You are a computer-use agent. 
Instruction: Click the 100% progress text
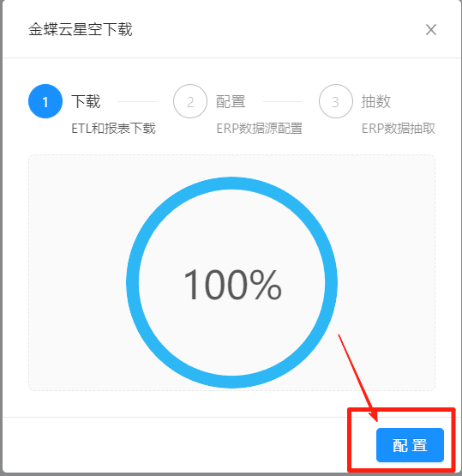(x=232, y=285)
